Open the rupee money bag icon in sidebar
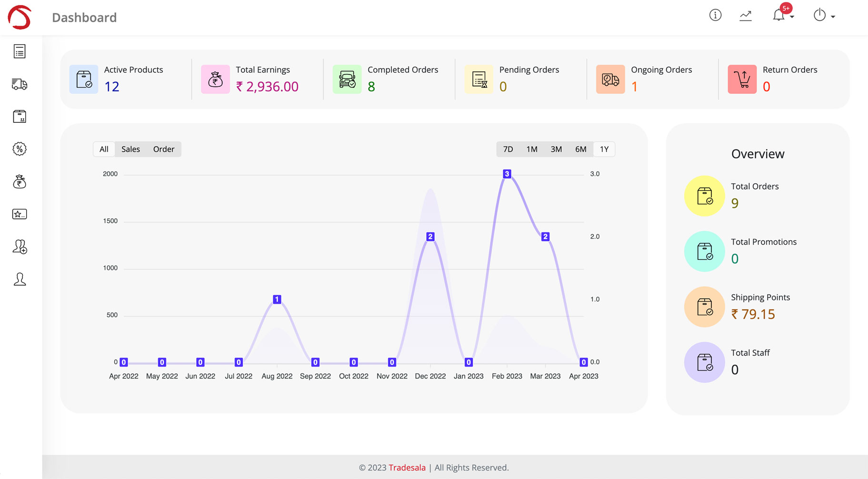This screenshot has height=479, width=868. click(x=20, y=181)
